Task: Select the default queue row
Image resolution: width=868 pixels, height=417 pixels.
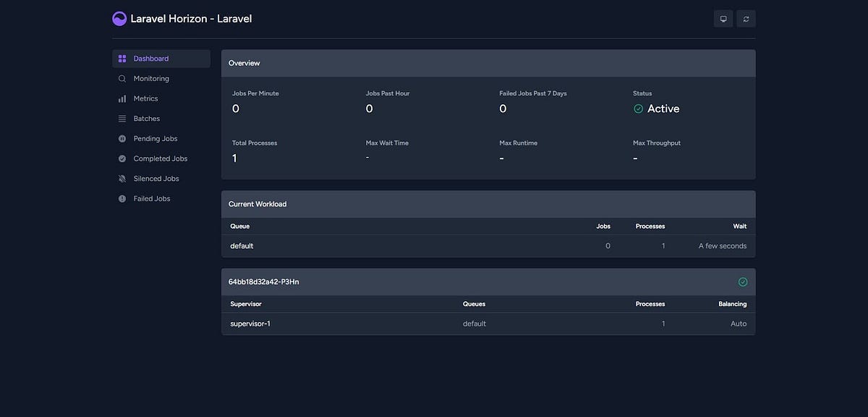Action: [241, 245]
